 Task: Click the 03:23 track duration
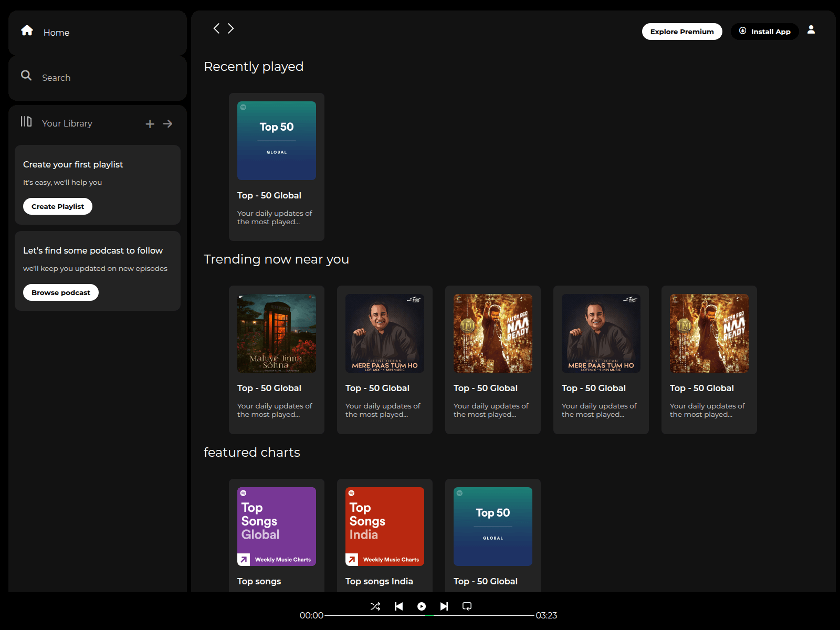pyautogui.click(x=547, y=615)
